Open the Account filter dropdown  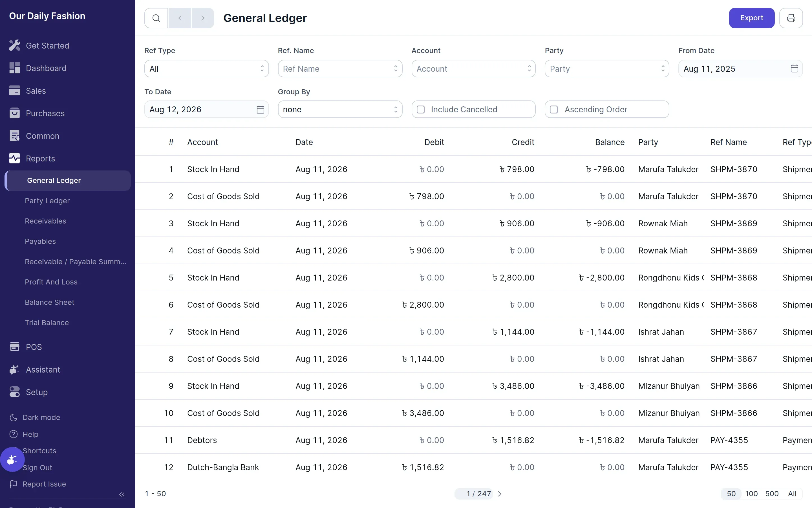[473, 69]
